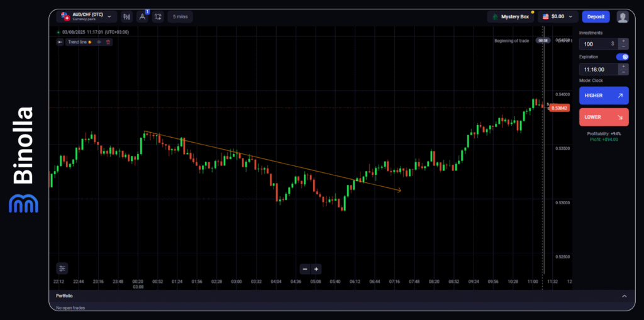Zoom in the chart with the plus button
This screenshot has height=320, width=644.
click(316, 269)
